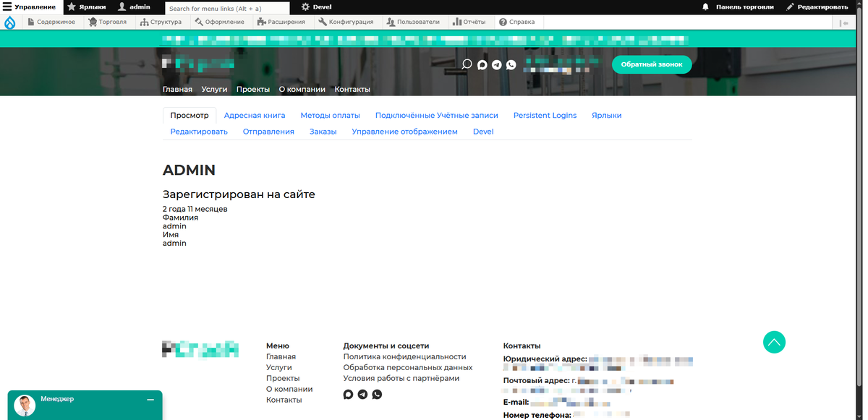Click the notification bell in the admin bar
This screenshot has width=868, height=420.
[705, 7]
